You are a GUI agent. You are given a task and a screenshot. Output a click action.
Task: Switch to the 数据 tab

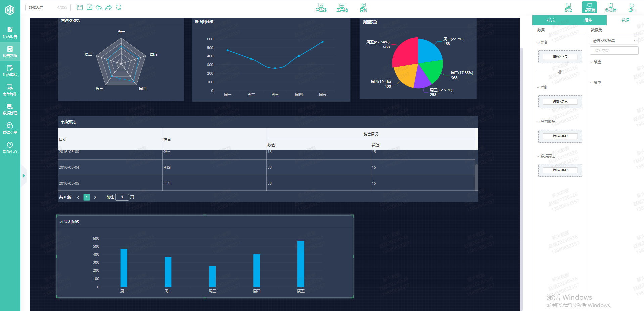625,20
